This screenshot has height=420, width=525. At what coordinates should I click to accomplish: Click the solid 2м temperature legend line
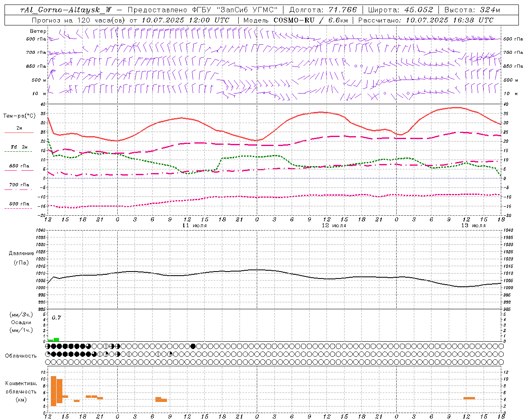pos(19,132)
